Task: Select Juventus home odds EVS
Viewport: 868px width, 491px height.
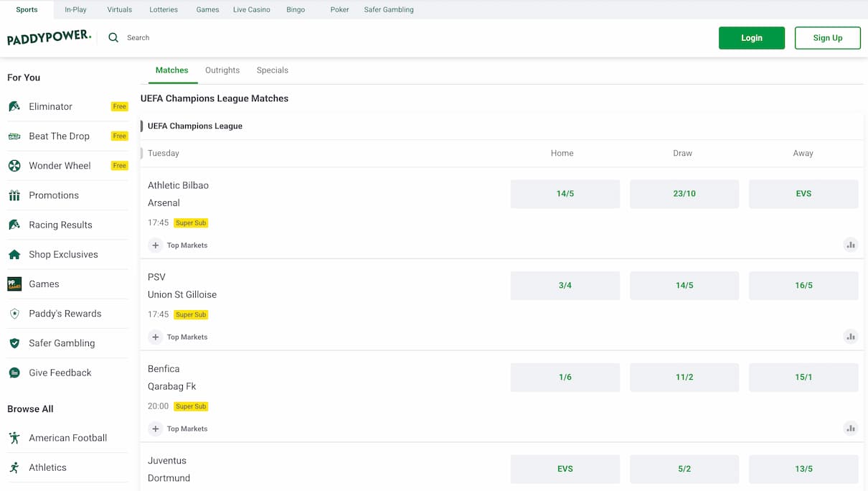Action: [565, 469]
